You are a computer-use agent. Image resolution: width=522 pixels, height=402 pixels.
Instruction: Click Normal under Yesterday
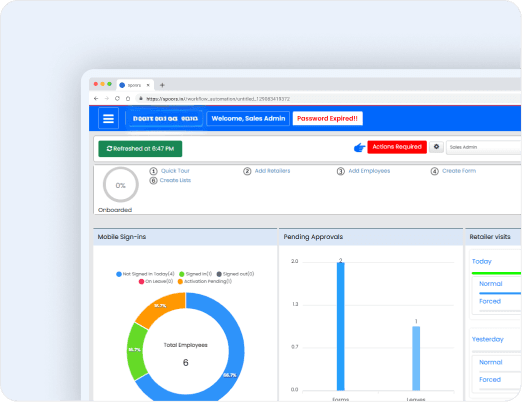pos(491,362)
